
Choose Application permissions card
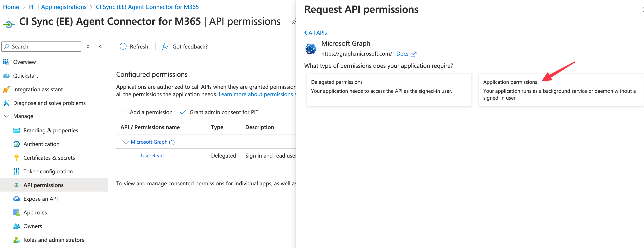click(561, 90)
